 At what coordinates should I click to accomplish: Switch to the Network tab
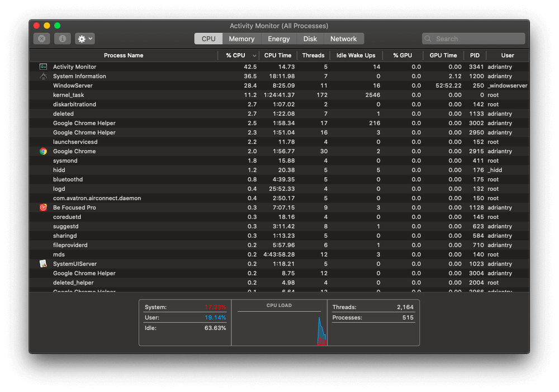coord(344,39)
